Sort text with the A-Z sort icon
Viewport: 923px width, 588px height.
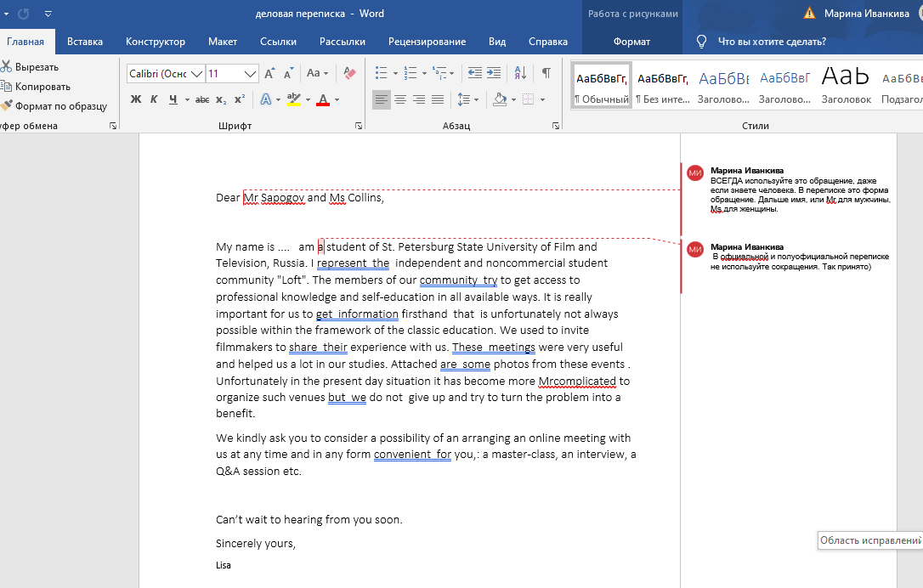click(x=520, y=73)
